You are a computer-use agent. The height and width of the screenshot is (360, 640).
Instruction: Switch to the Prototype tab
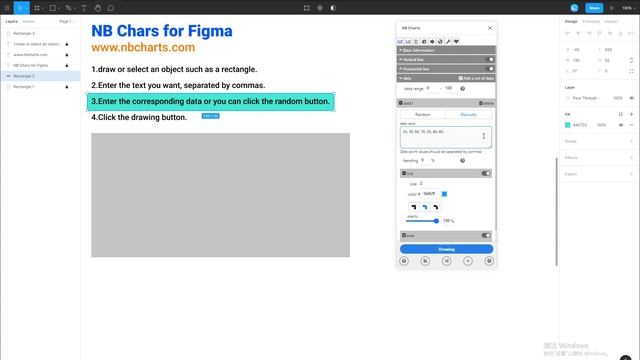click(x=591, y=21)
